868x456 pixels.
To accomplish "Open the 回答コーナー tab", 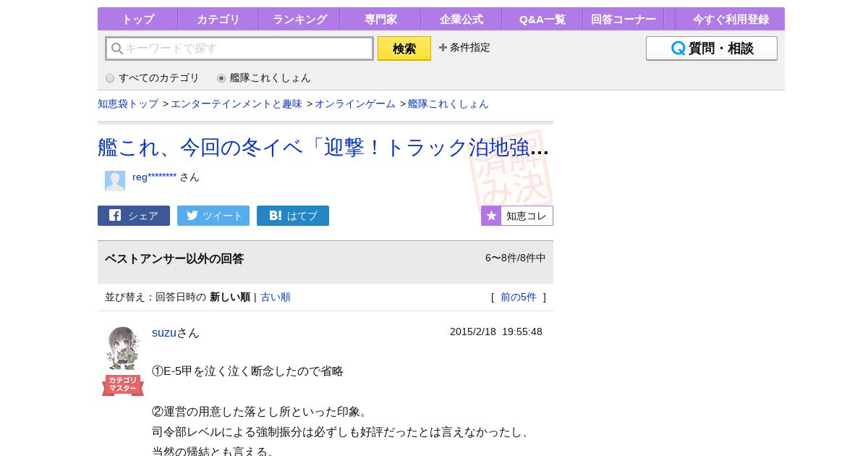I will click(624, 19).
